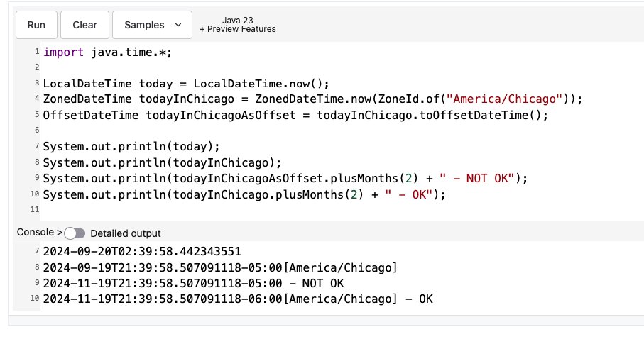Click the Java 23 + Preview Features label

(x=237, y=25)
